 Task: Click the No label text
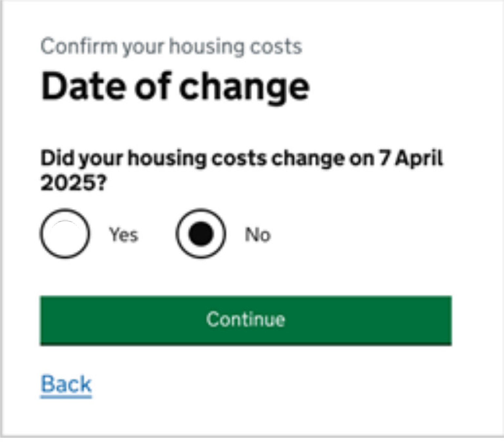tap(258, 234)
